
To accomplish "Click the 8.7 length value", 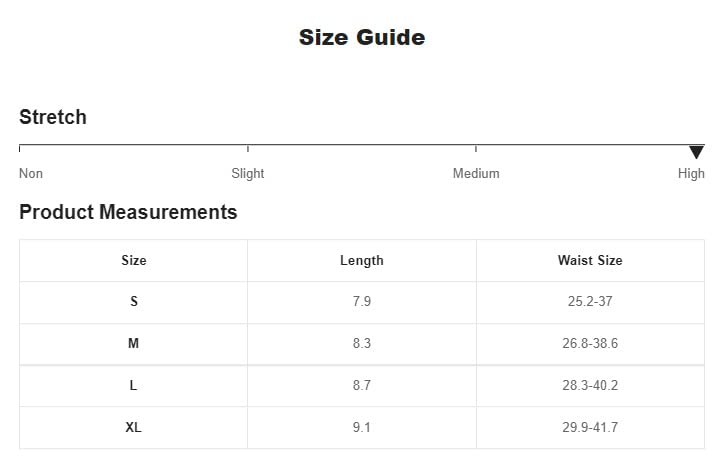I will [x=362, y=385].
